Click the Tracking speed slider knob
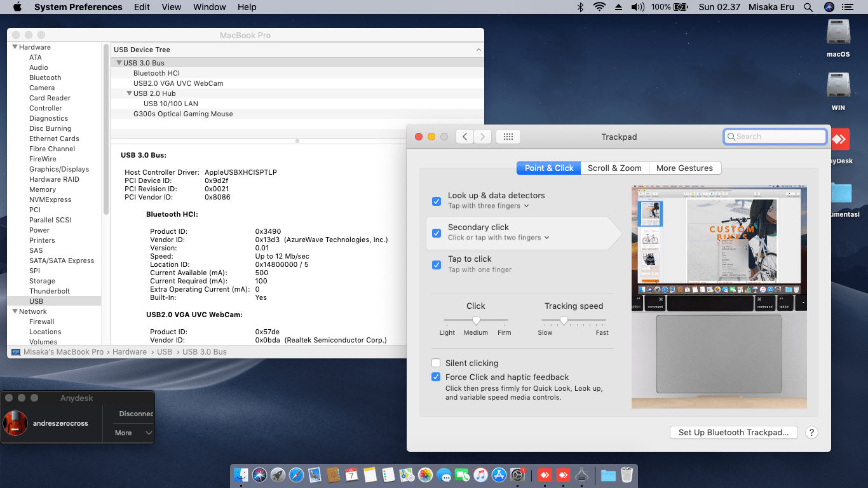The image size is (868, 488). [x=563, y=321]
